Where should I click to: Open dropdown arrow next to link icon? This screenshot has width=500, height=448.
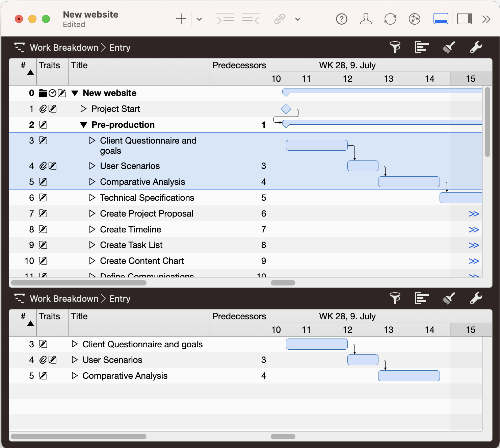(x=297, y=19)
